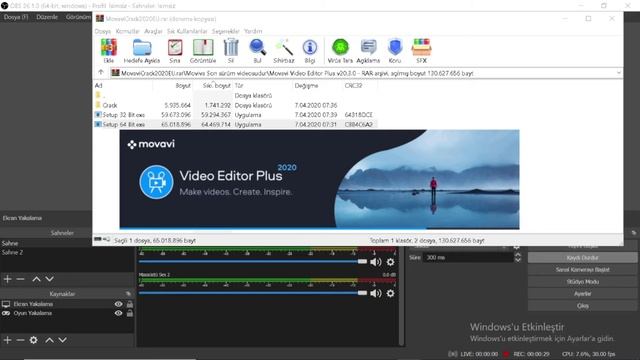Toggle visibility eye of Ekran Yakalama
Screen dimensions: 640x360
tap(118, 304)
